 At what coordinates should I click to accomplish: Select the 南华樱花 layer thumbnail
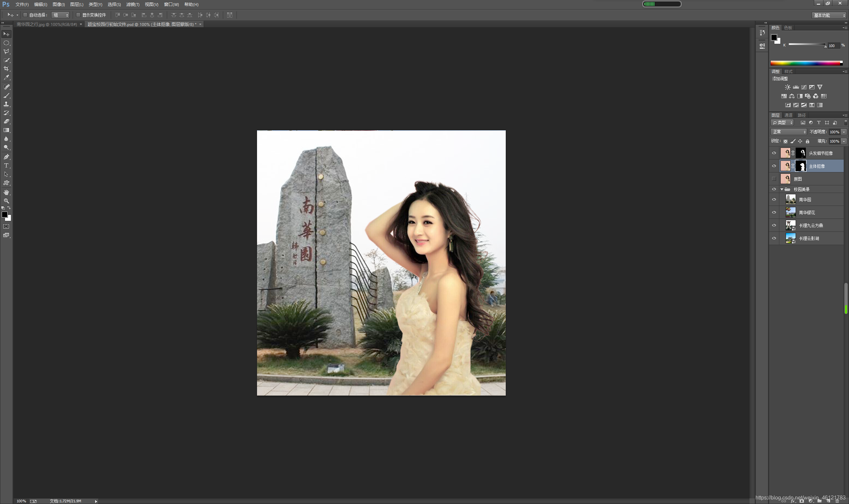click(790, 213)
